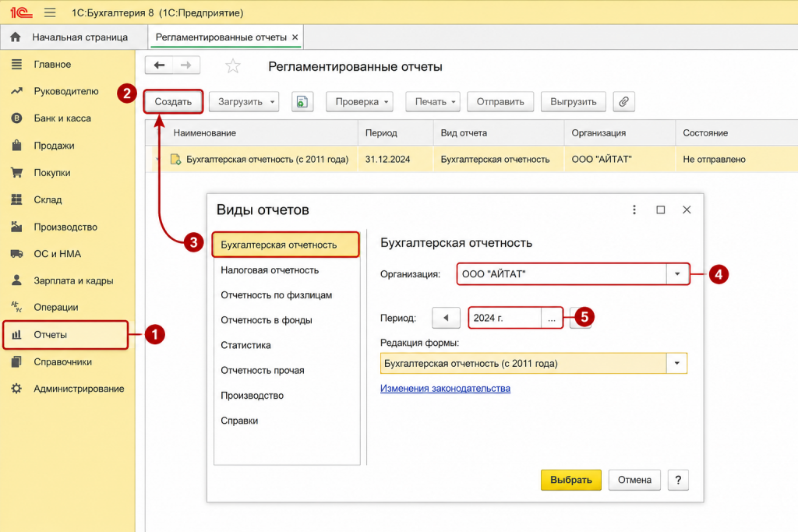Open the Проверка dropdown button
The width and height of the screenshot is (798, 532).
[x=361, y=102]
